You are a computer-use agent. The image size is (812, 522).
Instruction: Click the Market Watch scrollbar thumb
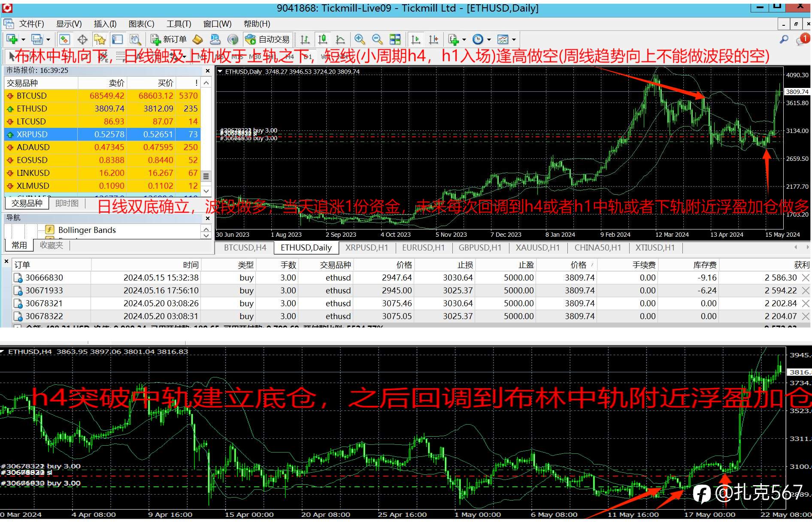pos(206,176)
